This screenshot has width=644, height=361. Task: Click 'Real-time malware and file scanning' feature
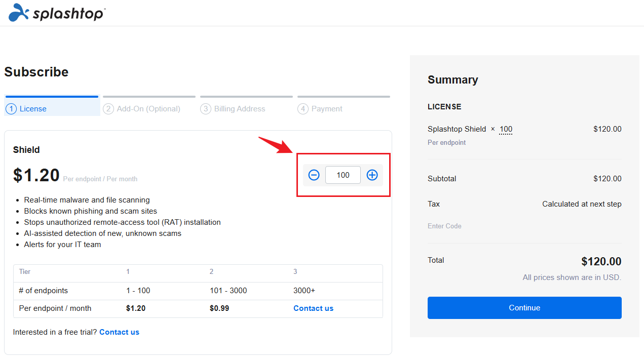87,200
